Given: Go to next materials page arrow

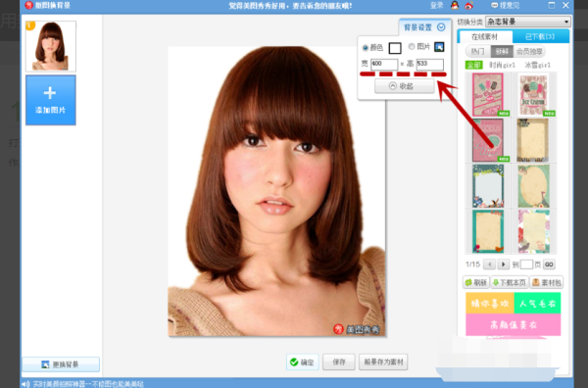Looking at the screenshot, I should point(504,265).
